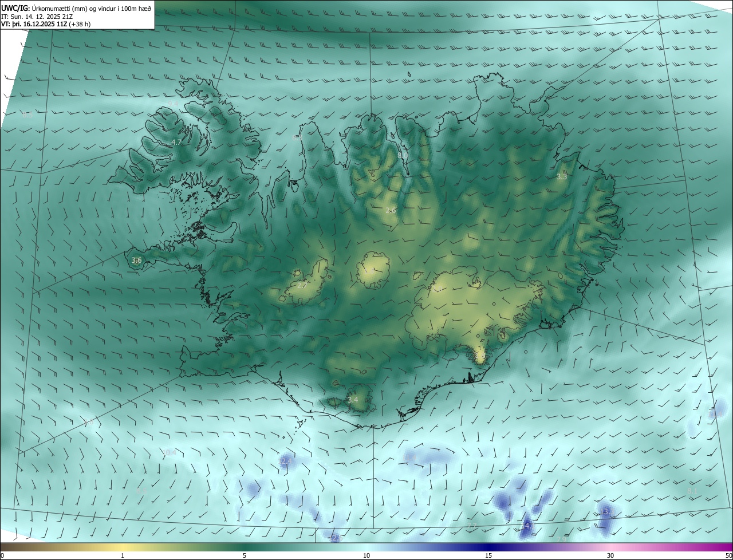
Task: Click the VT valid time line with +38 h
Action: click(46, 24)
